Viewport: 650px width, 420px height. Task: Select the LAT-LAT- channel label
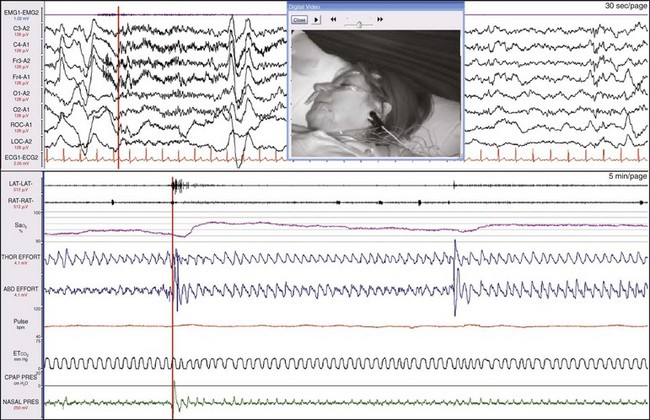pos(18,183)
